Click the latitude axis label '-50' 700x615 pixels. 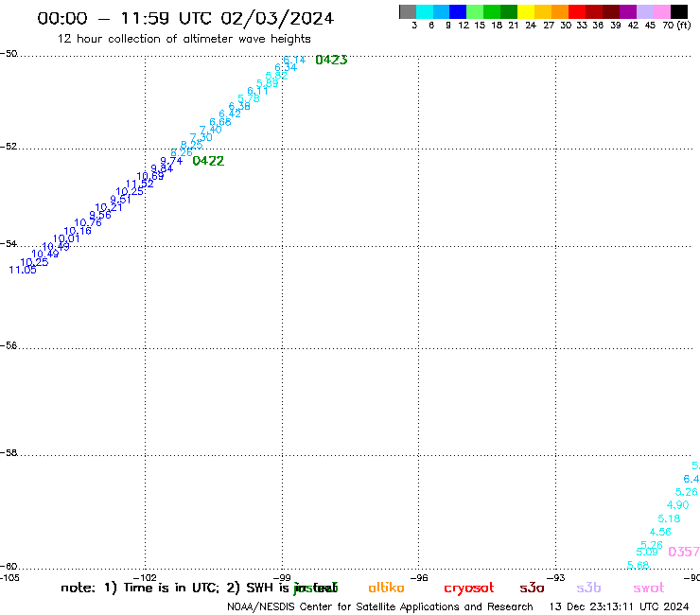tap(9, 54)
